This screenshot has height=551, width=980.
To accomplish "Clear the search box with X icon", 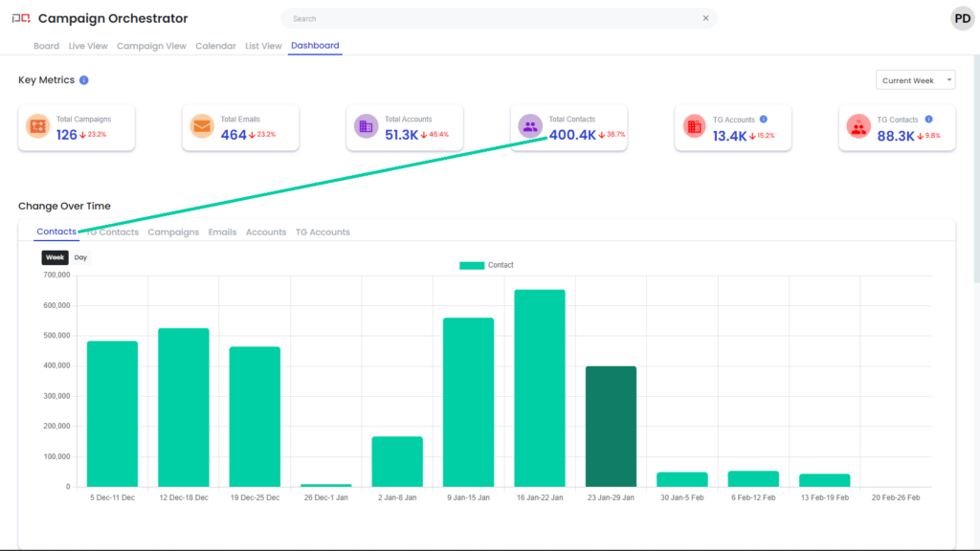I will (706, 18).
